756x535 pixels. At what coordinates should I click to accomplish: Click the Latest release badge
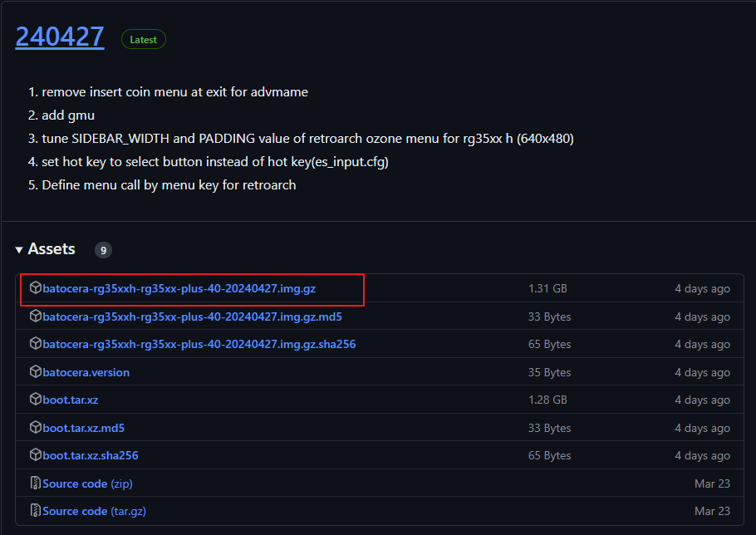[x=143, y=40]
